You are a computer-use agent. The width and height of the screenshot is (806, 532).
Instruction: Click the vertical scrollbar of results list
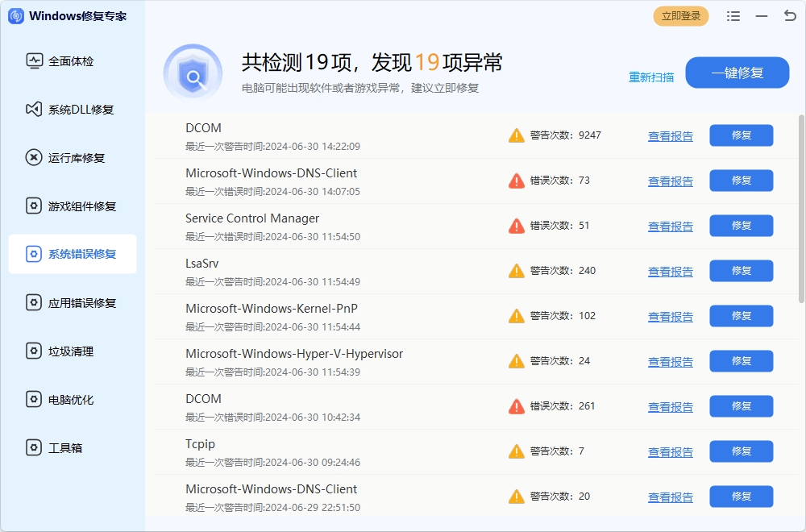(801, 210)
